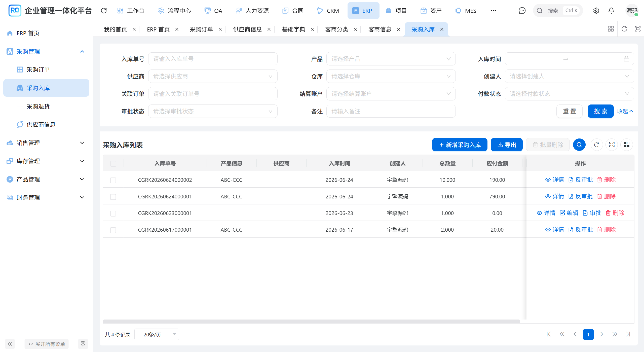Screen dimensions: 644x352
Task: Jump forward pages double-arrow
Action: click(615, 334)
